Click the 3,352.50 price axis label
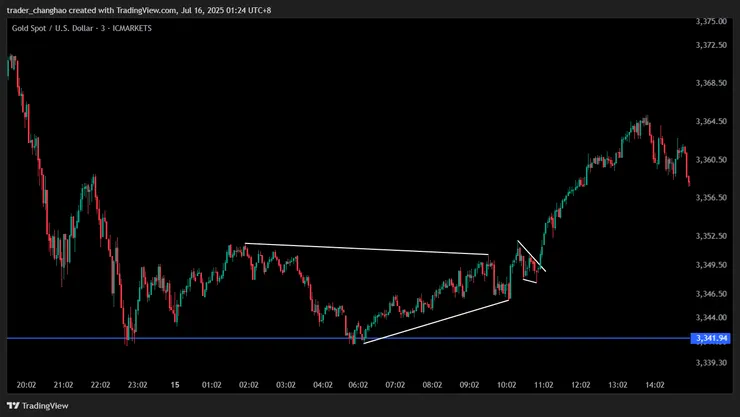Screen dimensions: 740x417 pos(711,236)
